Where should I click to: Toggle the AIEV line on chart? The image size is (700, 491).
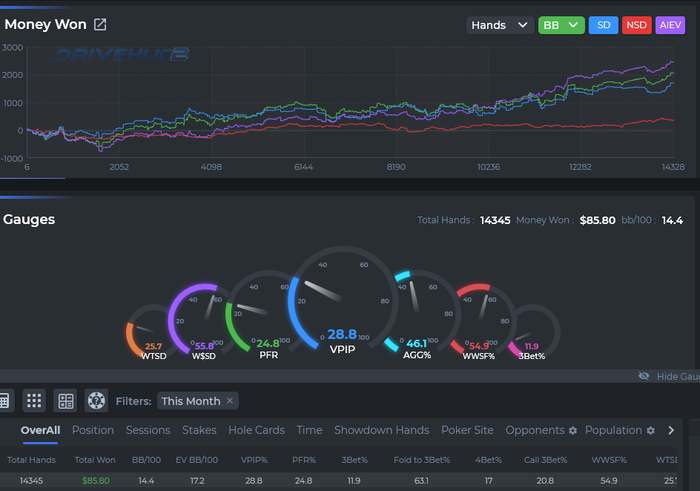coord(670,25)
